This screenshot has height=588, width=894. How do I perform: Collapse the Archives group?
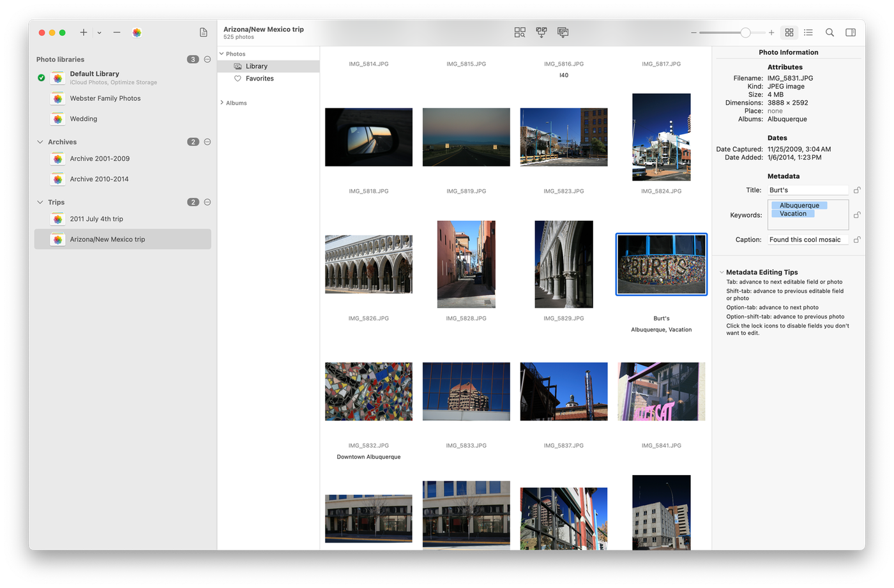click(x=40, y=142)
